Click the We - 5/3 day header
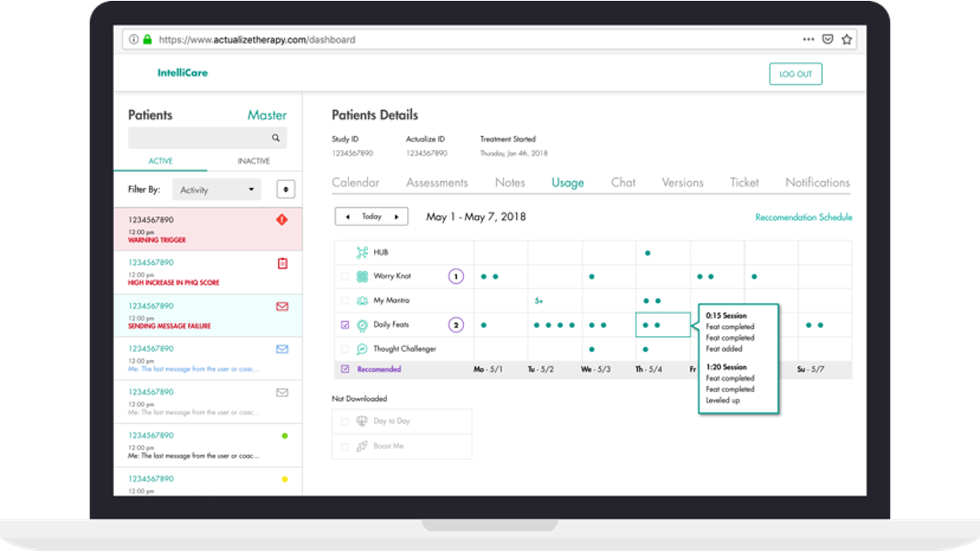980x552 pixels. pyautogui.click(x=596, y=369)
